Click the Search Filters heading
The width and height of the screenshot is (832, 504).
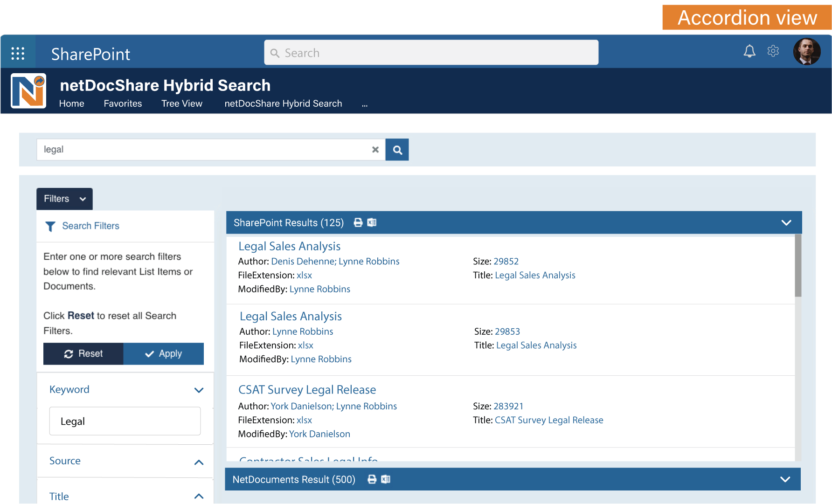(91, 226)
